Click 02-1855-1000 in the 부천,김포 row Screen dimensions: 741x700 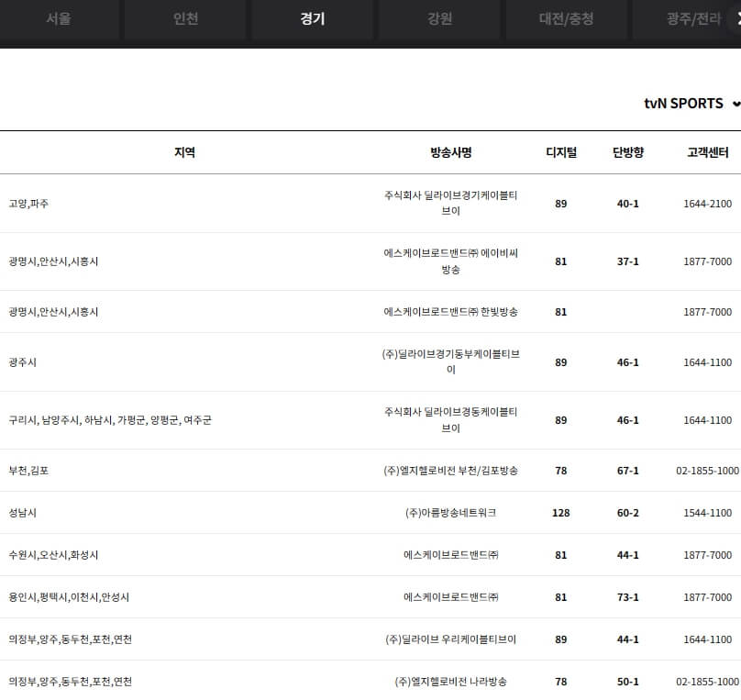point(707,471)
